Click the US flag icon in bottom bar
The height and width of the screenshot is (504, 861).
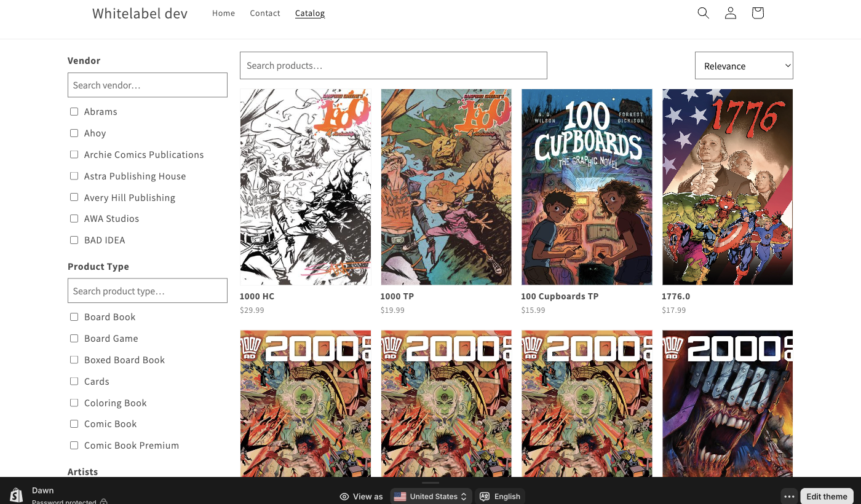[x=400, y=497]
